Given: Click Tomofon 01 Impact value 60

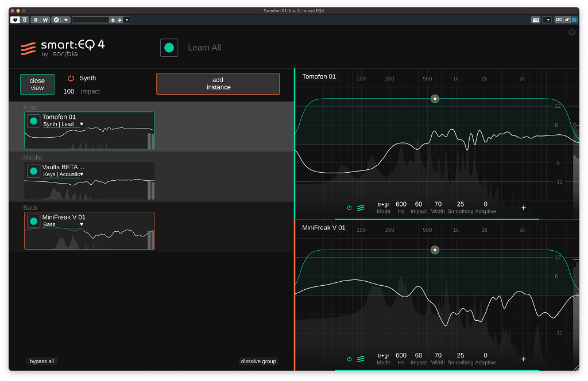Looking at the screenshot, I should coord(419,204).
